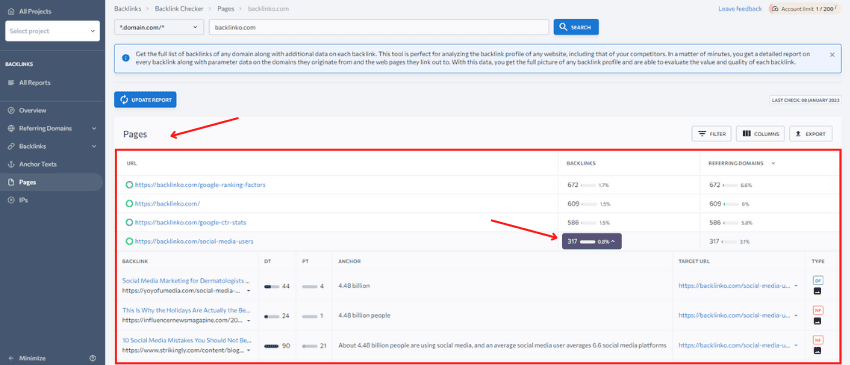Image resolution: width=850 pixels, height=365 pixels.
Task: Click the Account limit indicator
Action: 805,9
